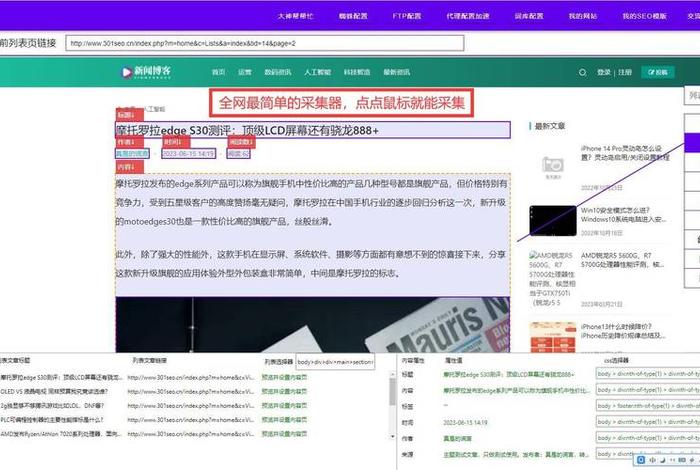Select the list row OLED VS 液晶电视

[54, 391]
